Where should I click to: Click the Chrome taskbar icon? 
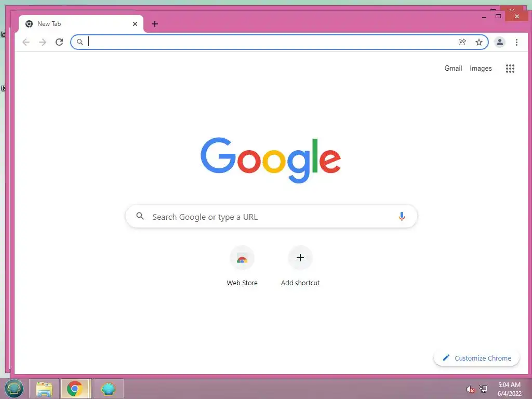[x=75, y=389]
